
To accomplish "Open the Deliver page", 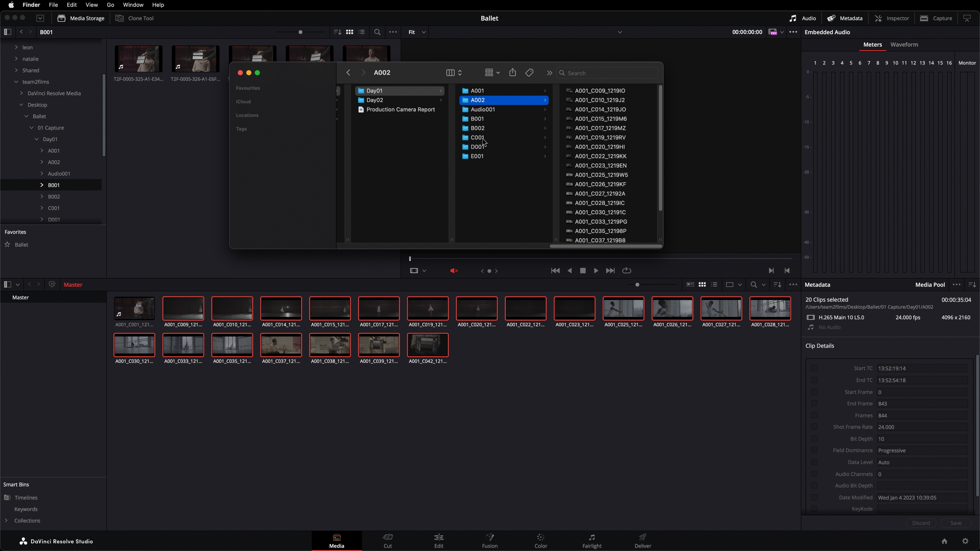I will [x=643, y=540].
